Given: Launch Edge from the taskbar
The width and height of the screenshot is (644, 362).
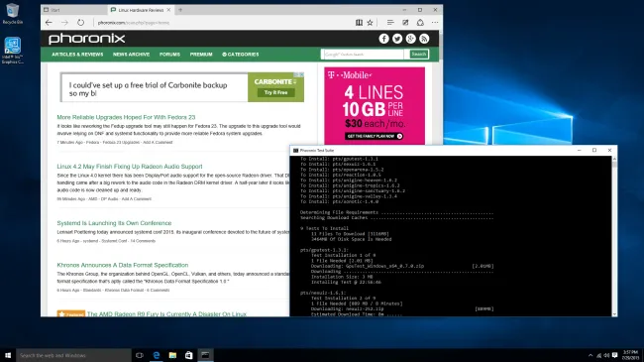Looking at the screenshot, I should tap(157, 355).
